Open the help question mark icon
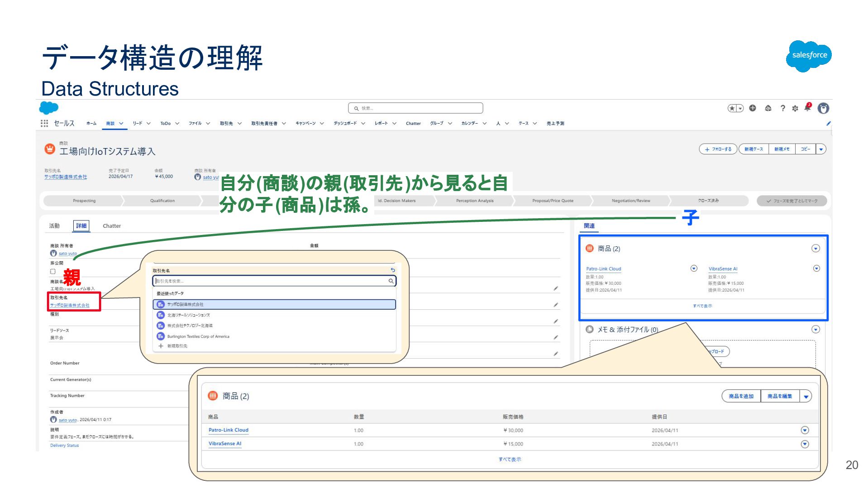 coord(782,108)
